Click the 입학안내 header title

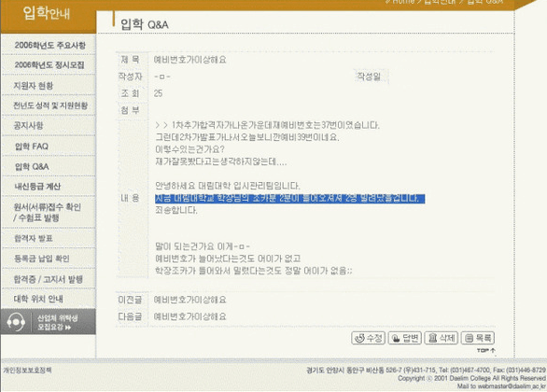(47, 14)
